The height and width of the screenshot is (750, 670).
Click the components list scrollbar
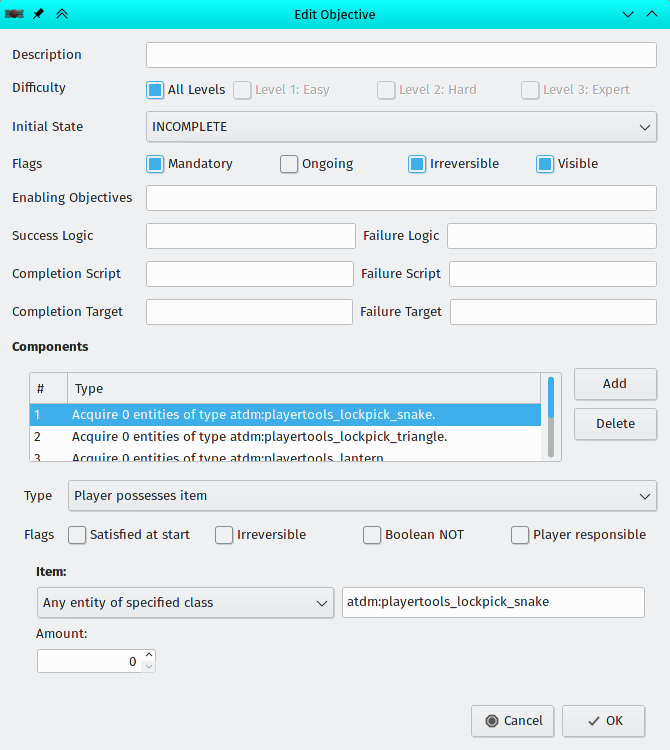[550, 418]
